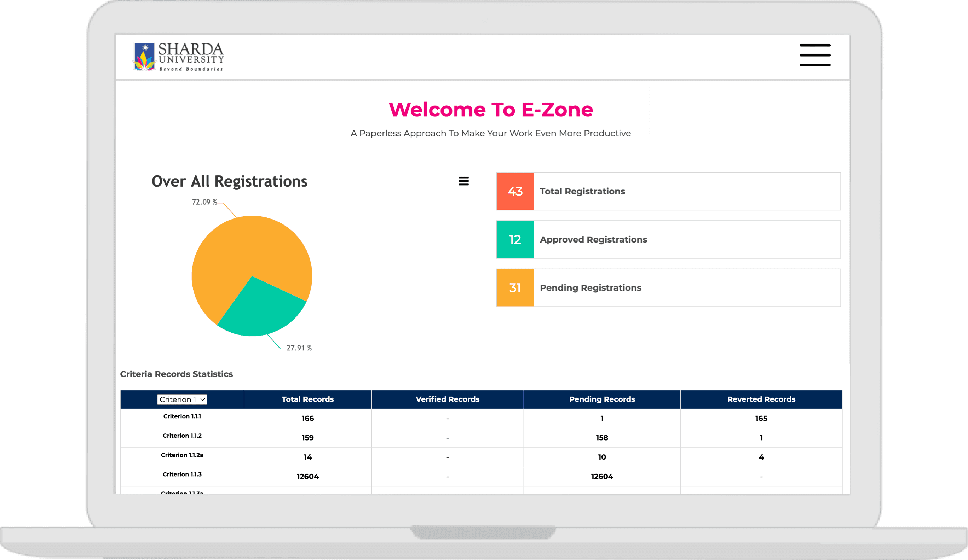This screenshot has width=968, height=560.
Task: Open the pie chart options menu icon
Action: point(464,181)
